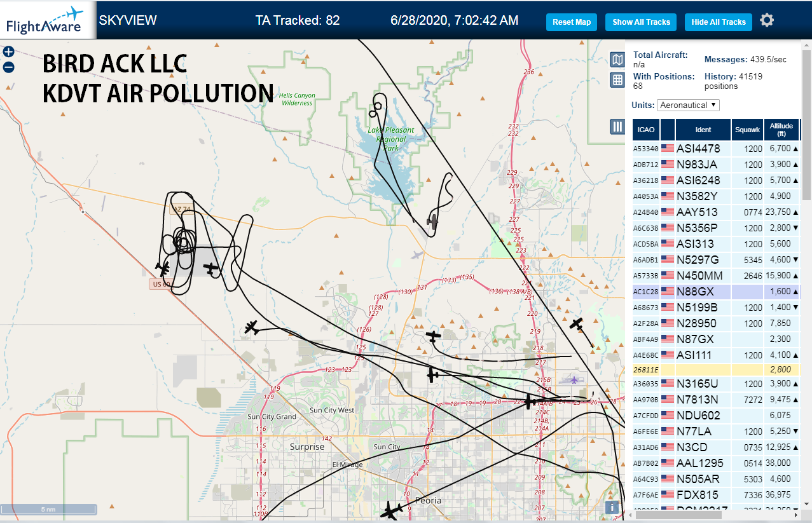The height and width of the screenshot is (523, 812).
Task: Toggle the grid table view icon
Action: point(617,80)
